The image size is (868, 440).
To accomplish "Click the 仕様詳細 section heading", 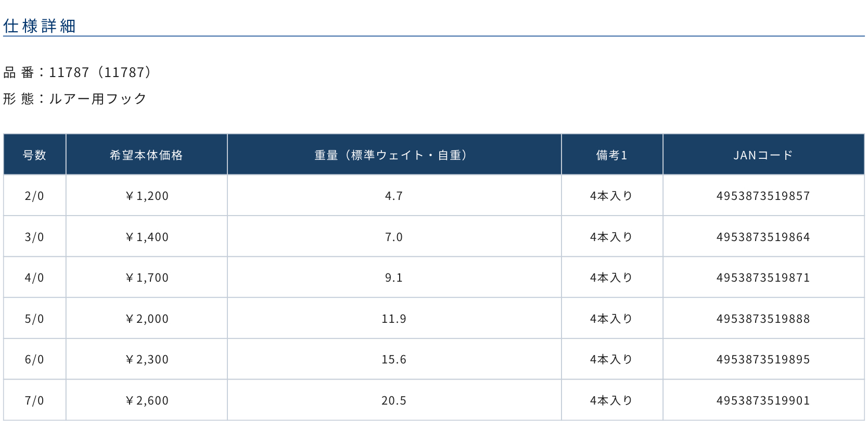I will [x=40, y=26].
